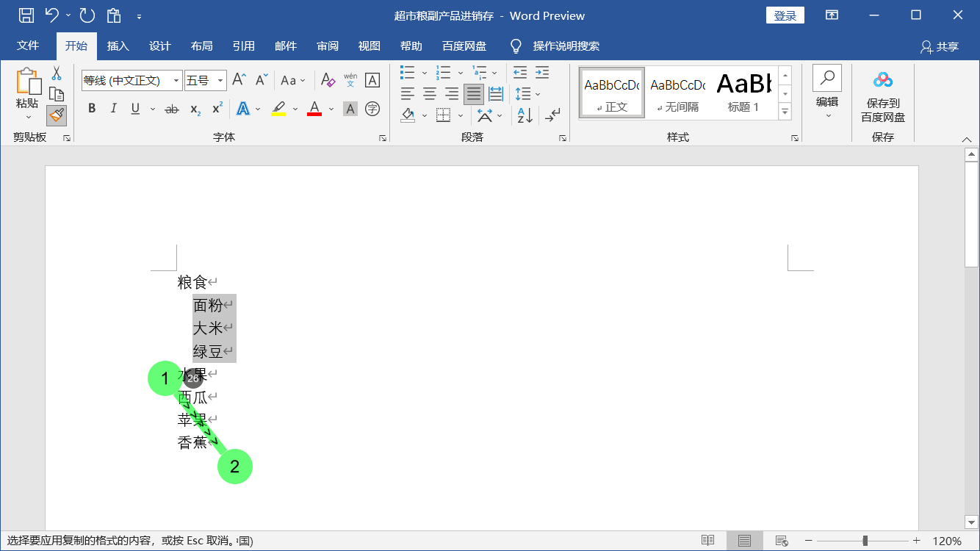This screenshot has height=551, width=980.
Task: Undo the last action in title bar
Action: [x=51, y=15]
